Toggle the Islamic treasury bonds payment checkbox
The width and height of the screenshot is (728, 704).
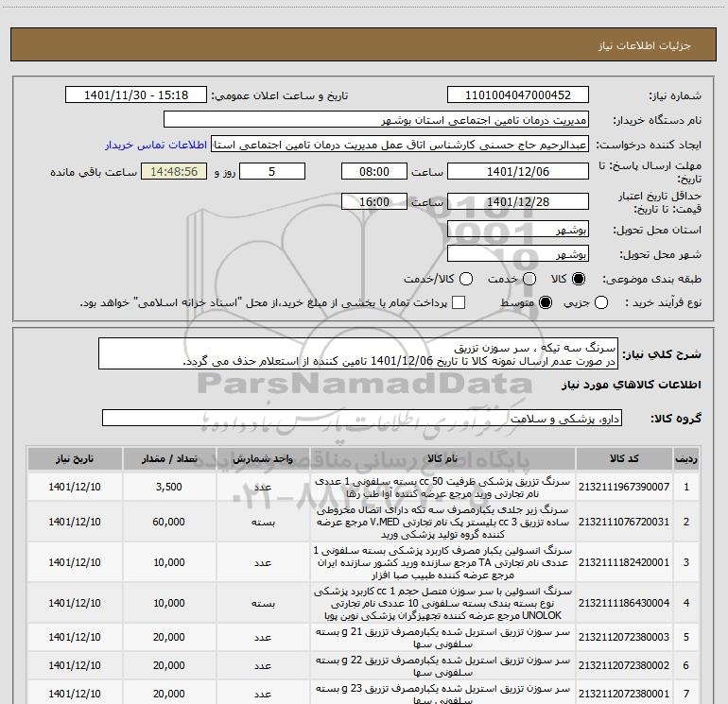click(x=459, y=302)
